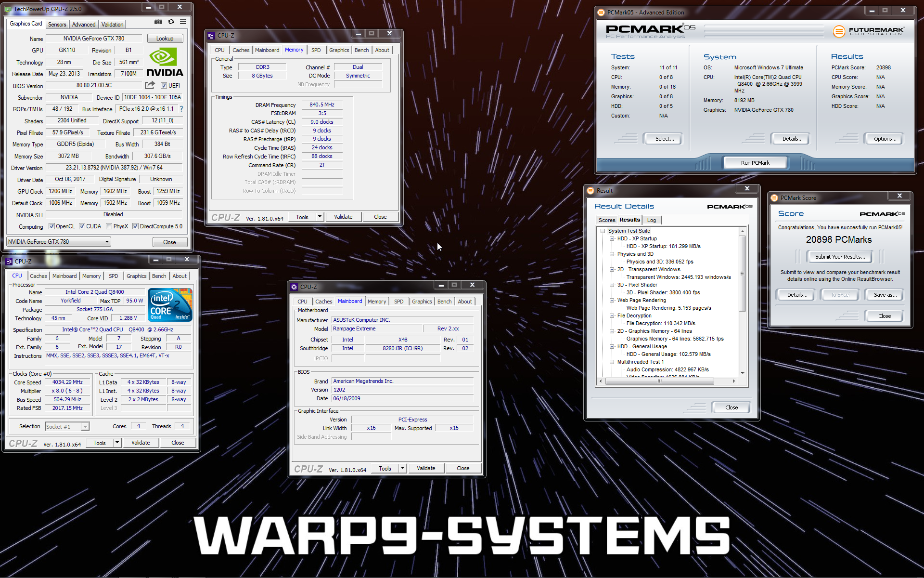Click the BIOS Version field 80.80.21.00.5C

(94, 85)
